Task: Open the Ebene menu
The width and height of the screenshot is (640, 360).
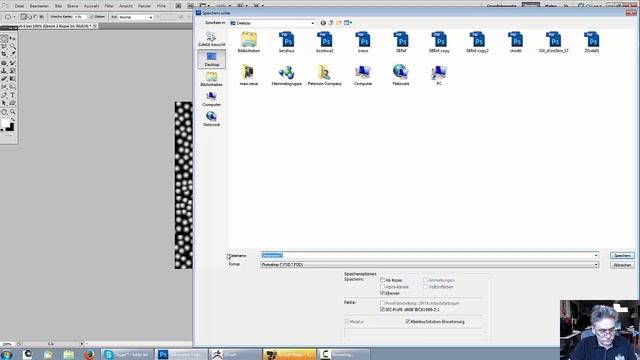Action: [73, 6]
